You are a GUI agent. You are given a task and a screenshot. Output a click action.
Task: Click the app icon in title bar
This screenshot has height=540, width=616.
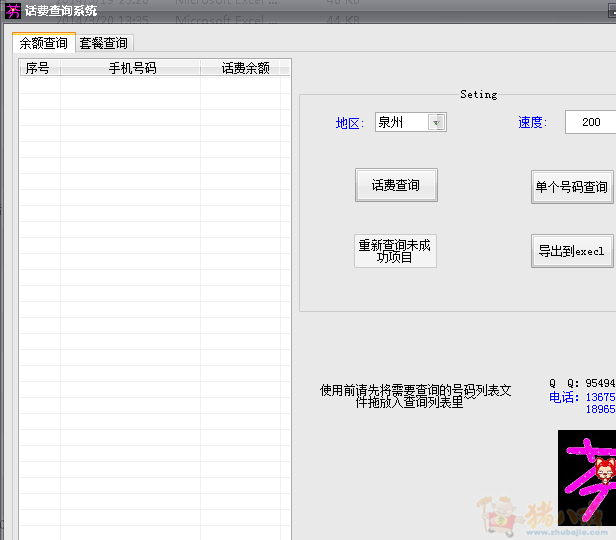point(13,11)
